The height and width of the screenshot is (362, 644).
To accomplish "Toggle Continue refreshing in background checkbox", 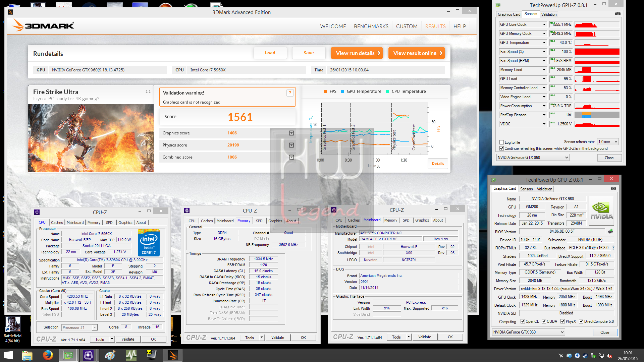I will (x=502, y=148).
